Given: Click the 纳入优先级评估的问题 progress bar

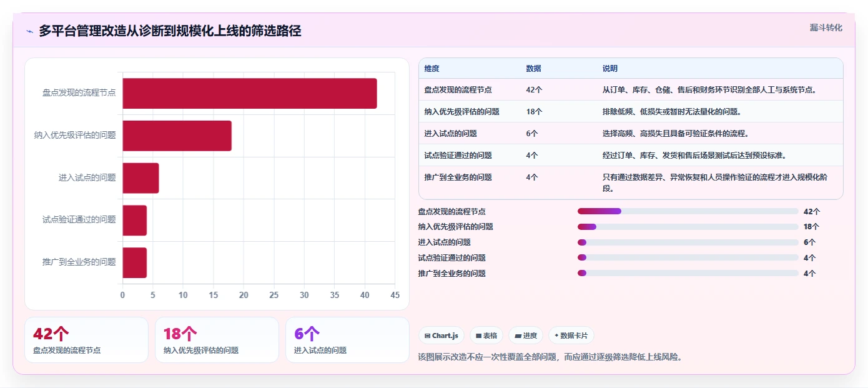Looking at the screenshot, I should 688,227.
